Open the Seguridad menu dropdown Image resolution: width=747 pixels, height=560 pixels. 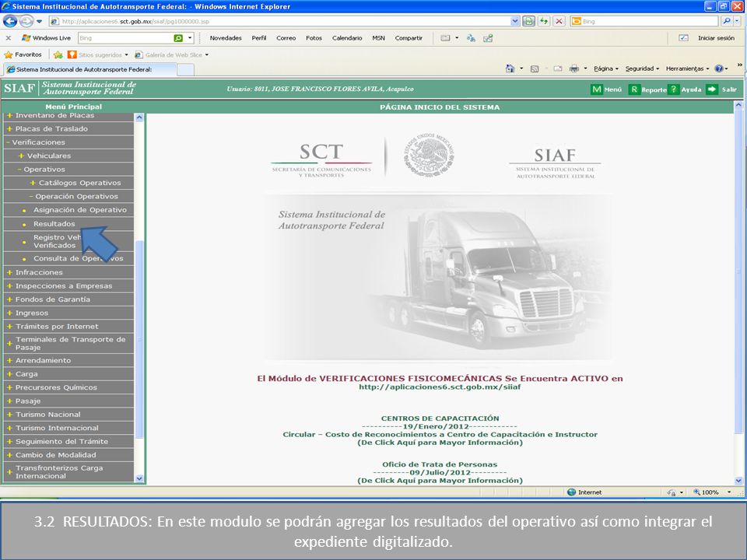click(642, 68)
